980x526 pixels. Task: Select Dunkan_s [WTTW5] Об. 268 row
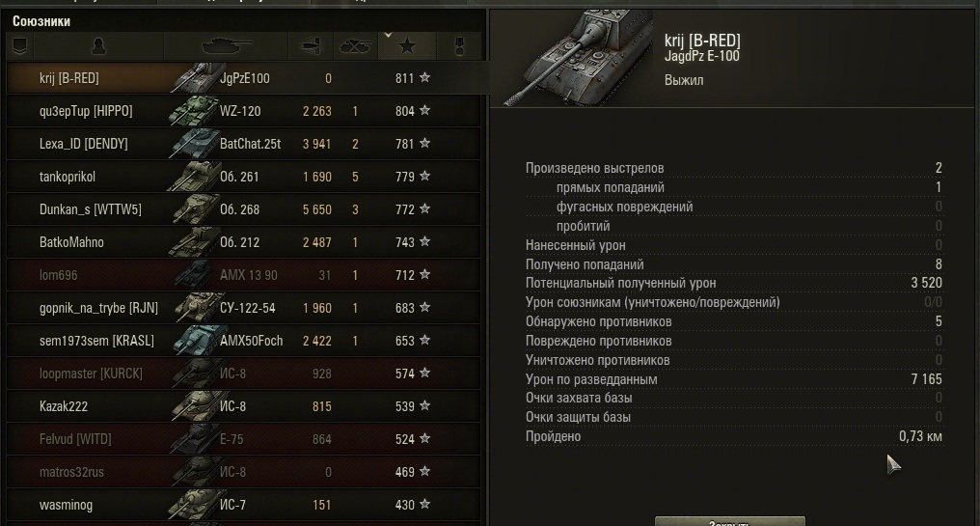(244, 209)
